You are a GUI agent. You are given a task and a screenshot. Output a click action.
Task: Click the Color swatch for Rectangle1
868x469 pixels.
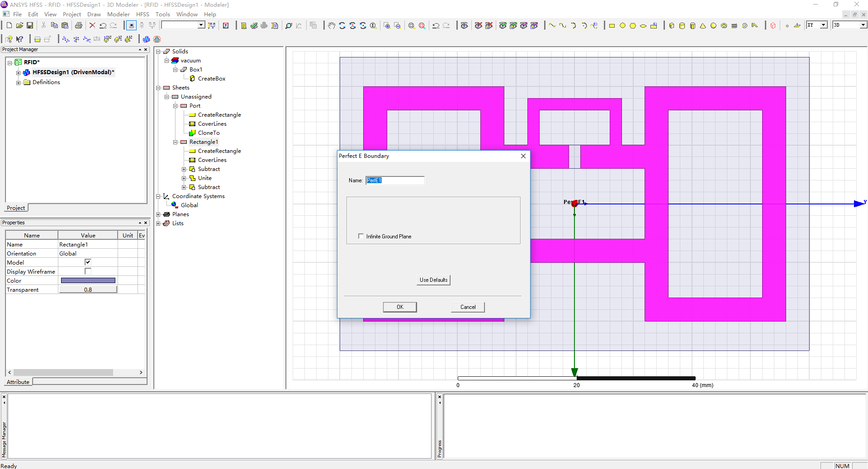88,280
